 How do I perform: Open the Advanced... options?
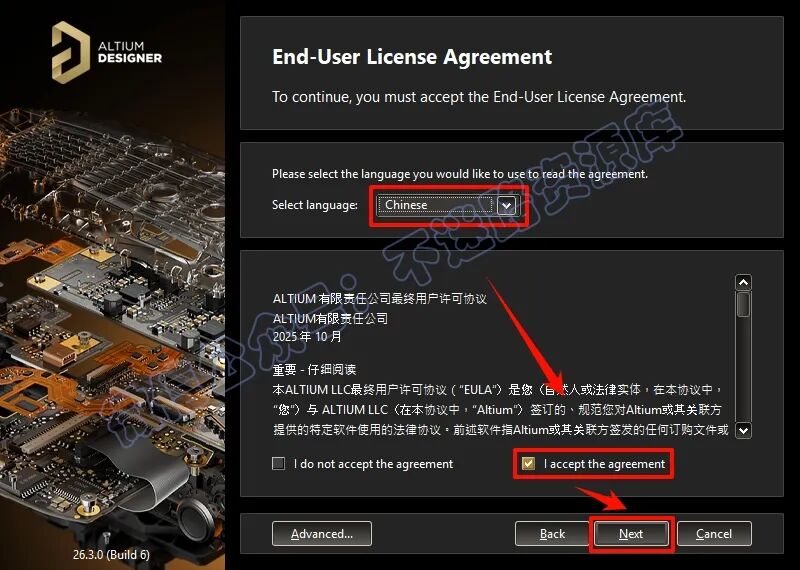click(322, 534)
